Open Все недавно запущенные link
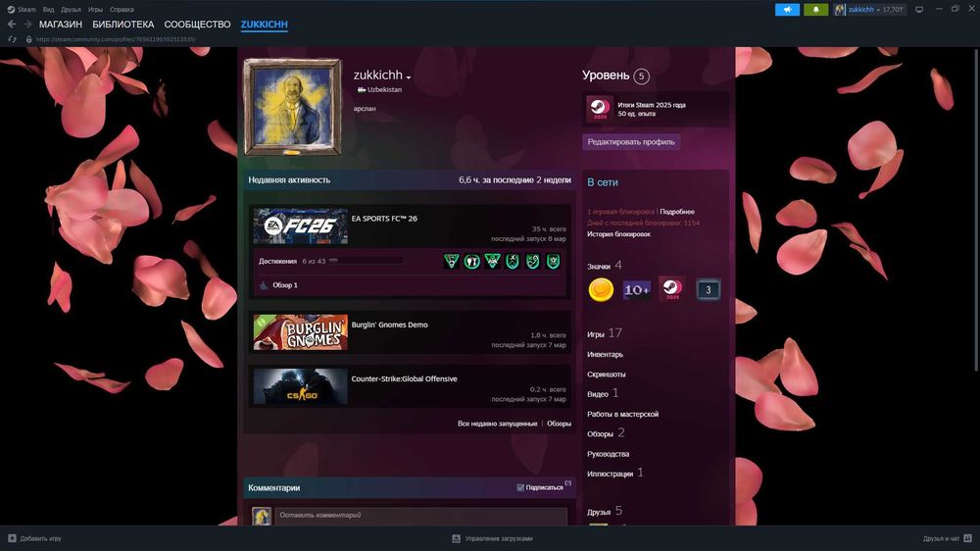Screen dimensions: 980x551 point(498,424)
